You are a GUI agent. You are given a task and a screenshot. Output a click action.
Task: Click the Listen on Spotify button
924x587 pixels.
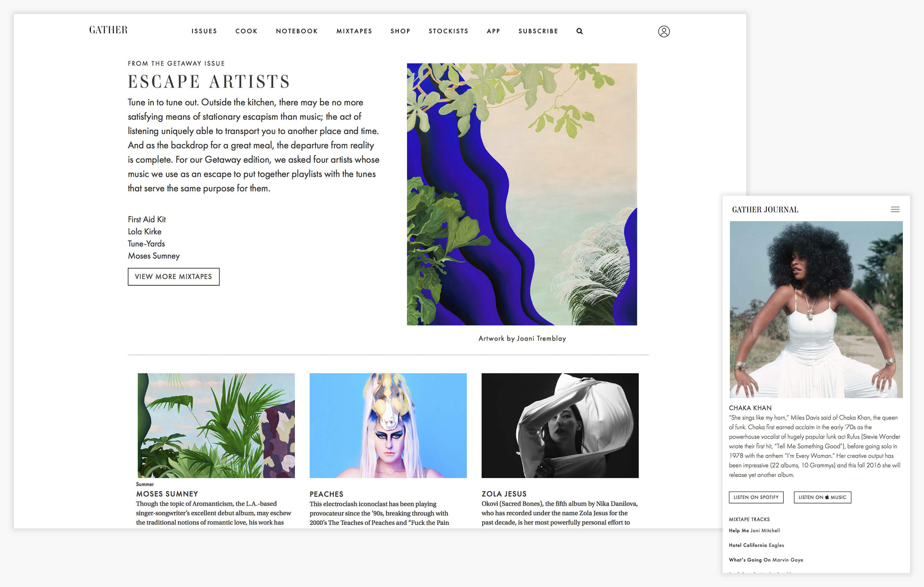(756, 497)
